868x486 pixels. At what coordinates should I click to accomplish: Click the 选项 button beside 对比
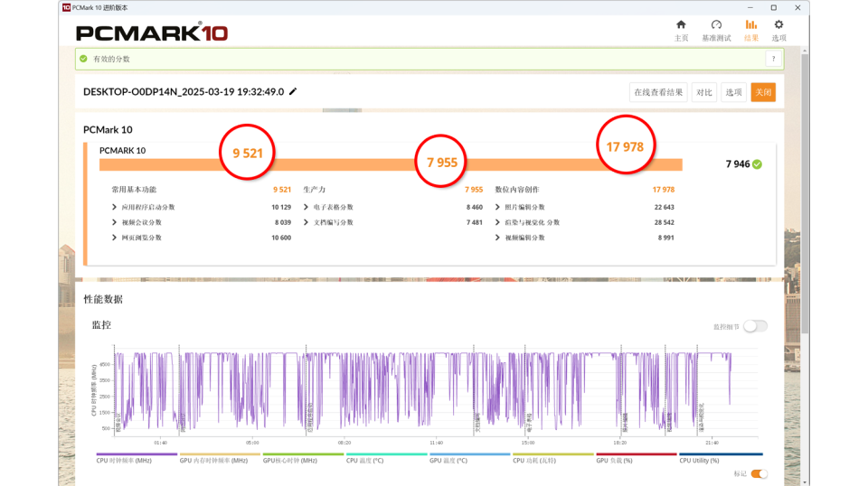click(x=733, y=92)
